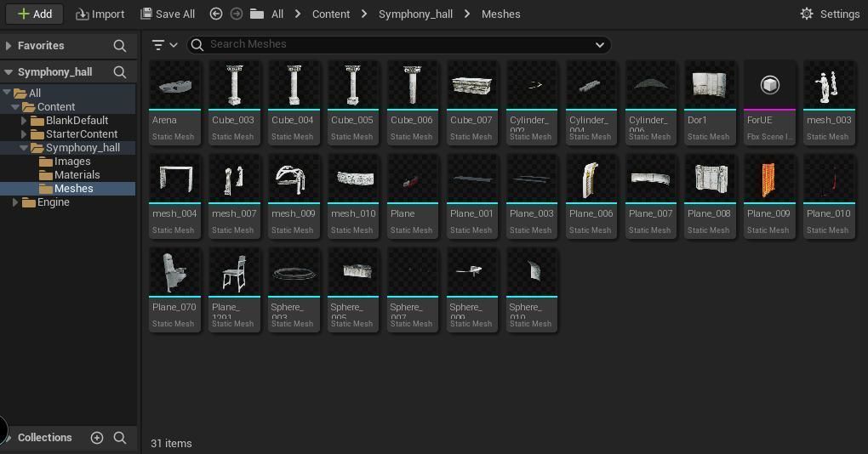Open the Settings menu
Image resolution: width=868 pixels, height=454 pixels.
coord(830,14)
